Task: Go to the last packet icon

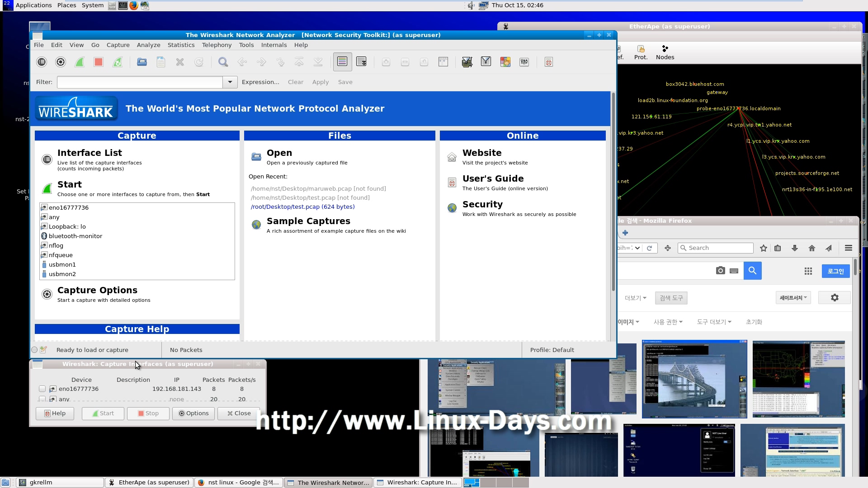Action: 318,62
